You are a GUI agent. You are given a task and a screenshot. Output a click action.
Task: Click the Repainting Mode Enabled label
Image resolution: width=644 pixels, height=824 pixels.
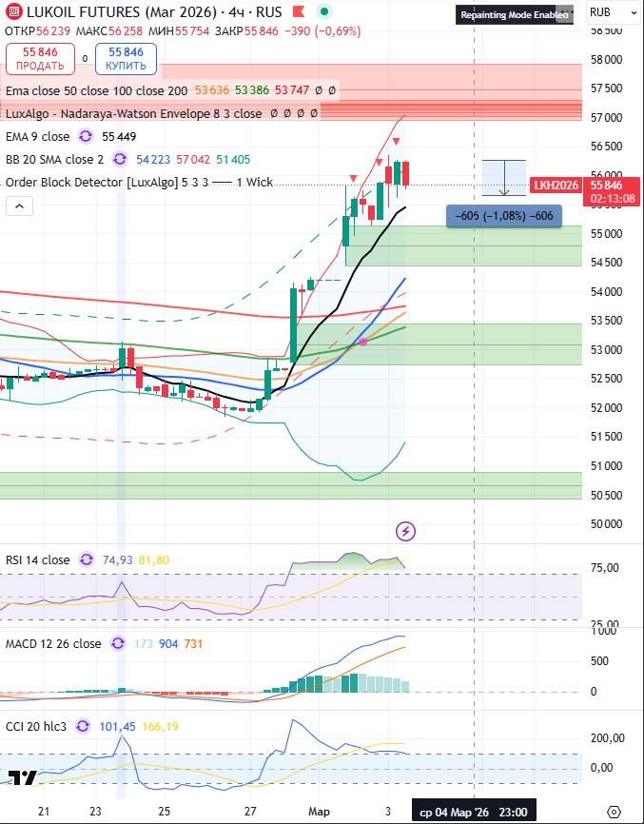pyautogui.click(x=515, y=14)
